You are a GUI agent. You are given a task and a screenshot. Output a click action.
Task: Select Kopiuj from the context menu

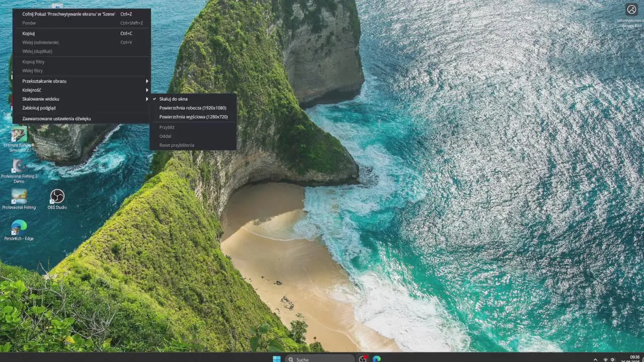82,34
